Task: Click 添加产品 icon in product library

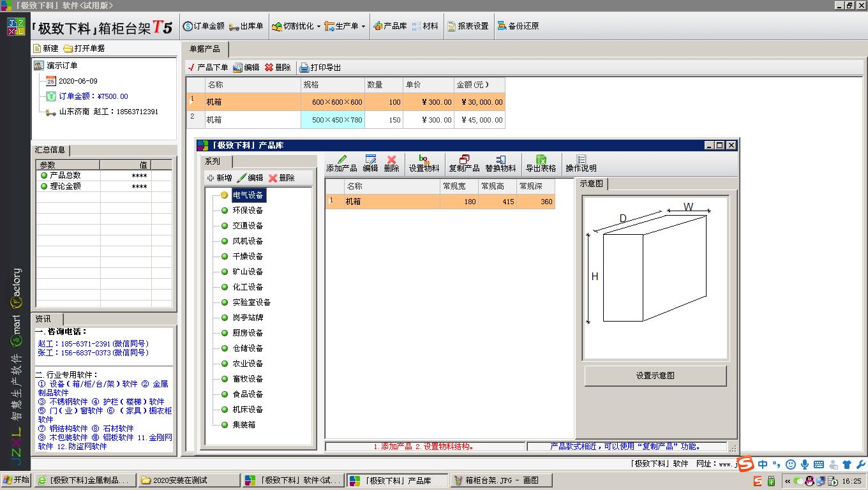Action: [341, 163]
